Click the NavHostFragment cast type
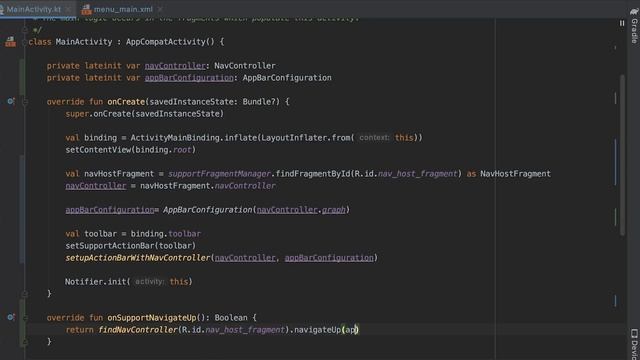 click(515, 174)
